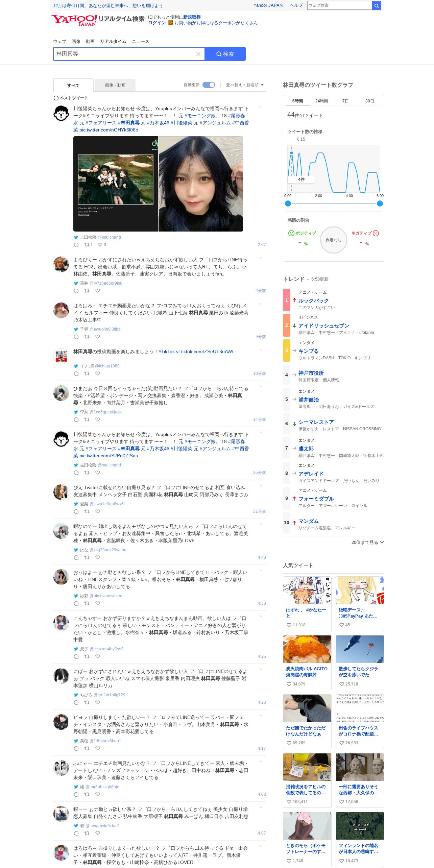Open the profile avatar of 吉田松陰 in first tweet

61,113
